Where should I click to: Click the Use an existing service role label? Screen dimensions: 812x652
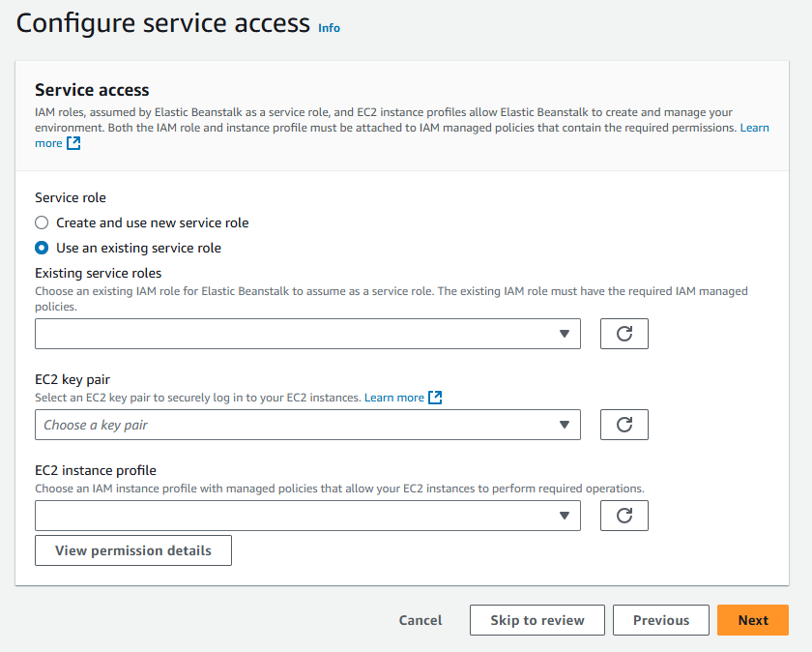(x=138, y=248)
